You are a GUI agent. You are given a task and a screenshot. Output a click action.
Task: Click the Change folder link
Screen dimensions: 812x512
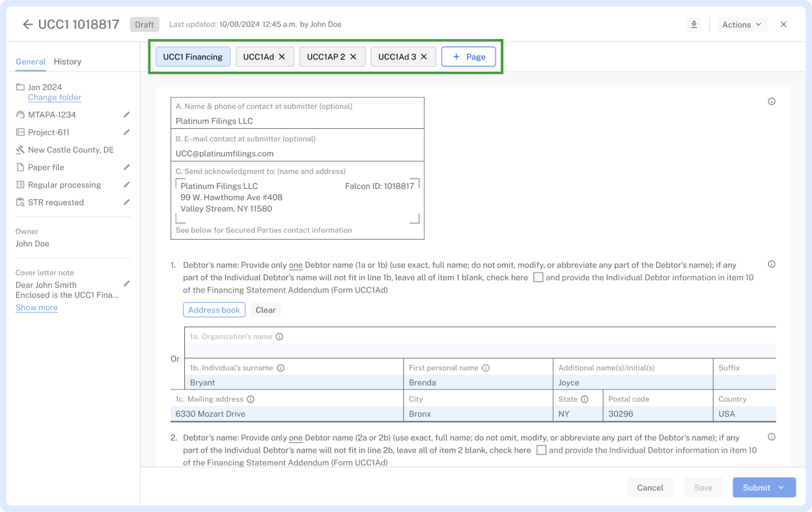[x=55, y=98]
